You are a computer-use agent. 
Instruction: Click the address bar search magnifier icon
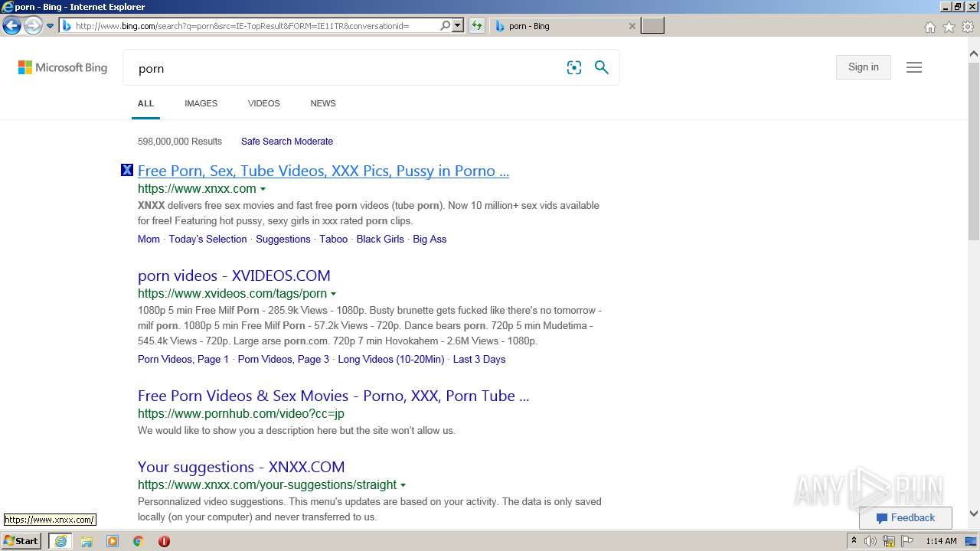(x=445, y=26)
